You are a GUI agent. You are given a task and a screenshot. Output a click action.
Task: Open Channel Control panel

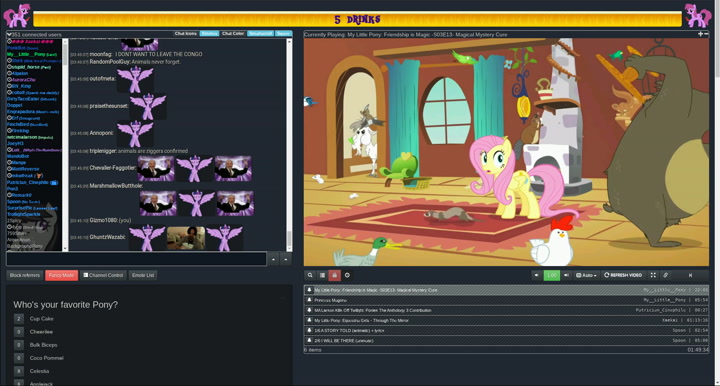tap(103, 275)
